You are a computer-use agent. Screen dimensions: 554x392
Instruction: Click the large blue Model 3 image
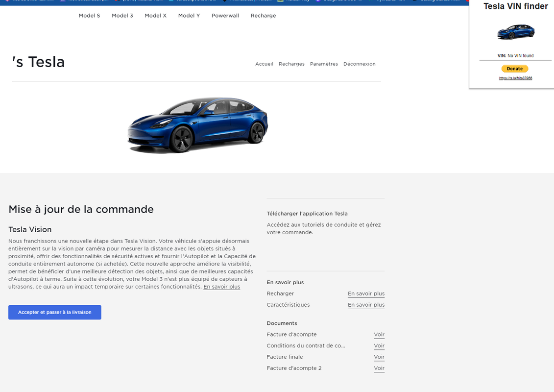(x=197, y=125)
